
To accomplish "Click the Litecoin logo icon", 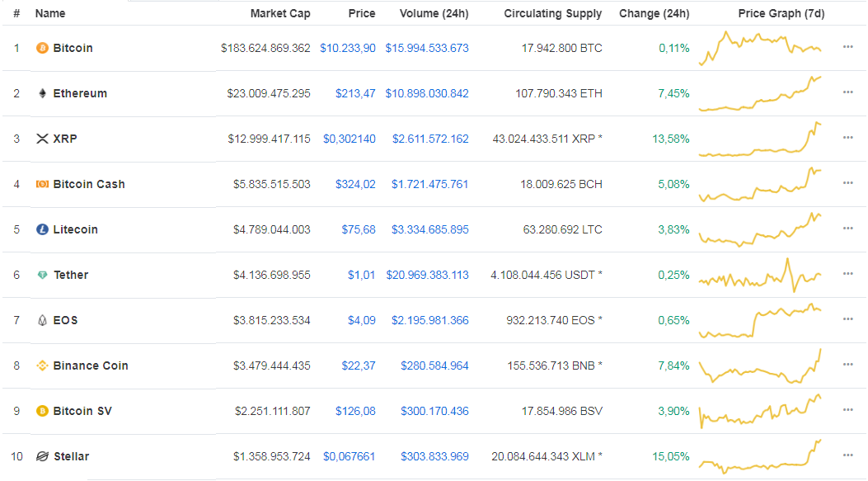I will pos(42,229).
